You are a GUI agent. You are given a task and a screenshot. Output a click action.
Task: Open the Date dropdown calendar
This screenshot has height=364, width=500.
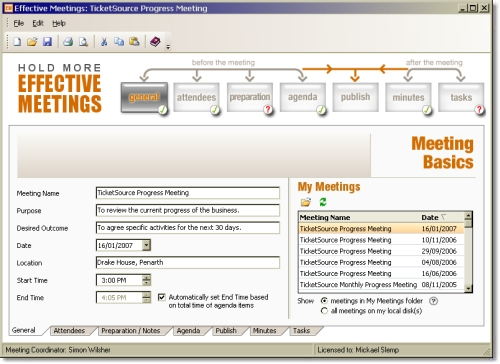pos(146,246)
